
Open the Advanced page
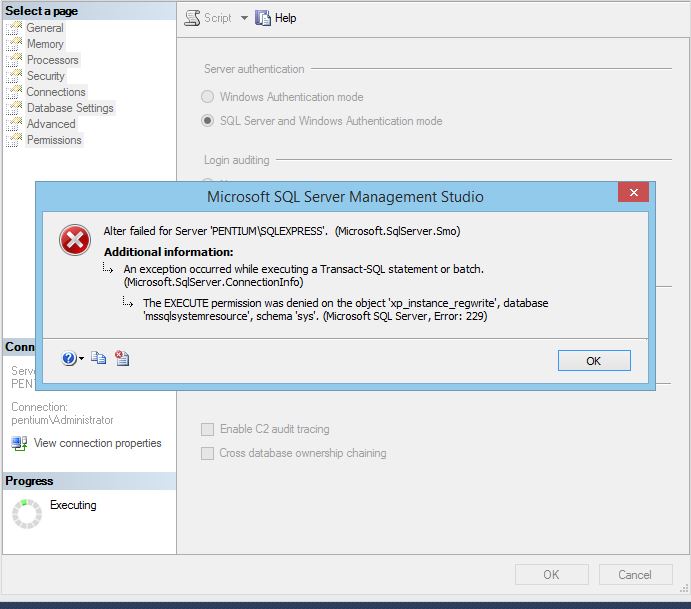tap(51, 124)
